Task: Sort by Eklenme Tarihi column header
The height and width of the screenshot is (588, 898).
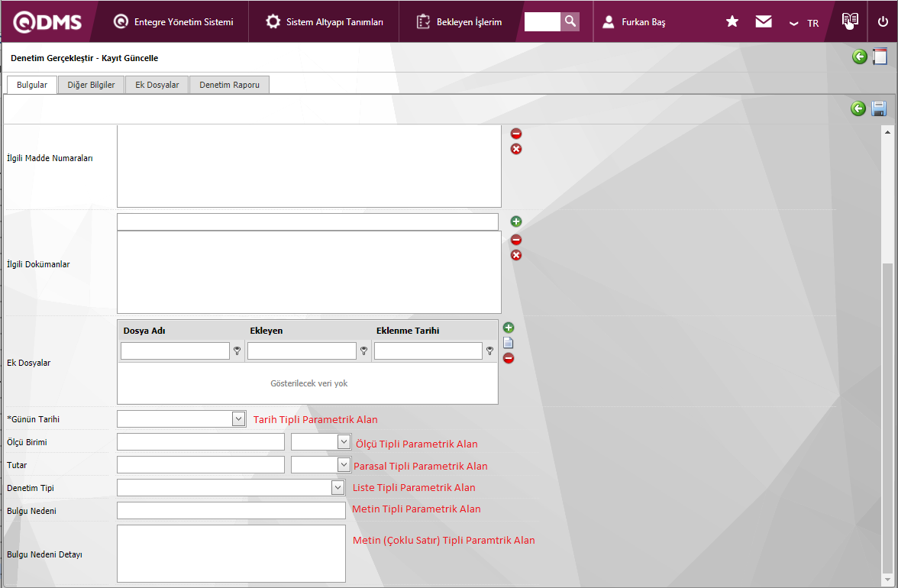Action: coord(408,331)
